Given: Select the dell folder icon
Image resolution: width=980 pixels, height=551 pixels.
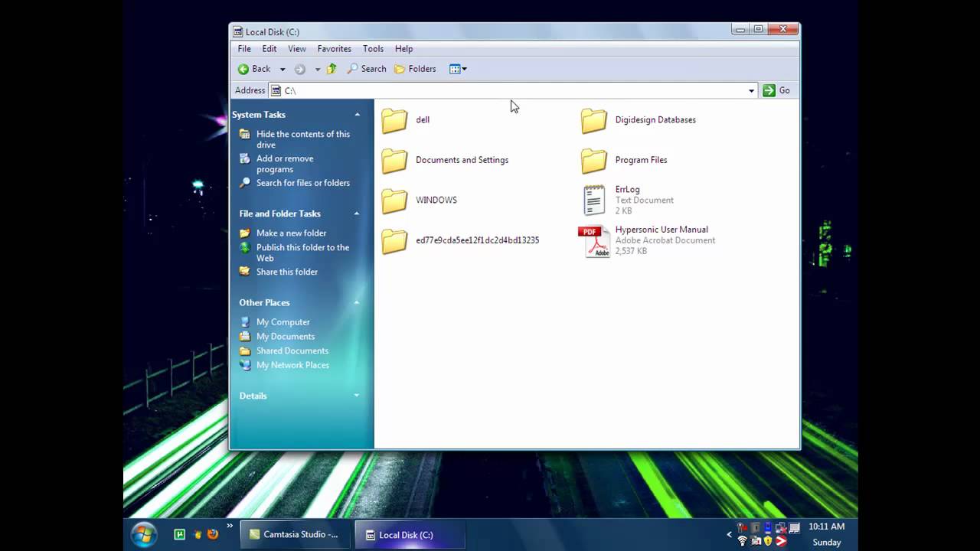Looking at the screenshot, I should [394, 120].
